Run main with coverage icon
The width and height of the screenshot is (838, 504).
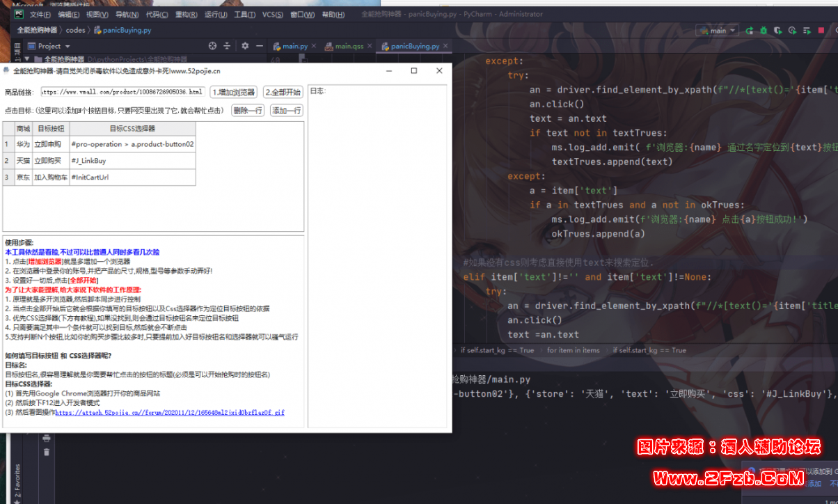point(778,31)
